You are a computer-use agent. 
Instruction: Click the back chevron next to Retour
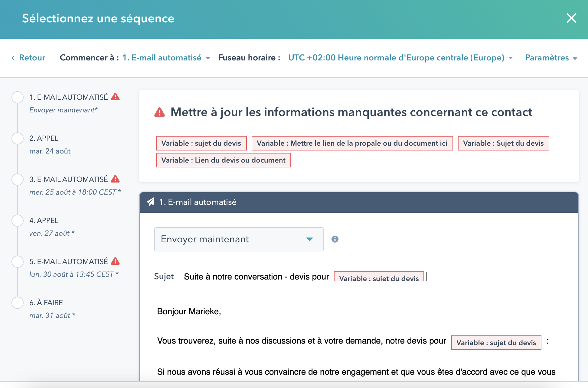click(13, 58)
